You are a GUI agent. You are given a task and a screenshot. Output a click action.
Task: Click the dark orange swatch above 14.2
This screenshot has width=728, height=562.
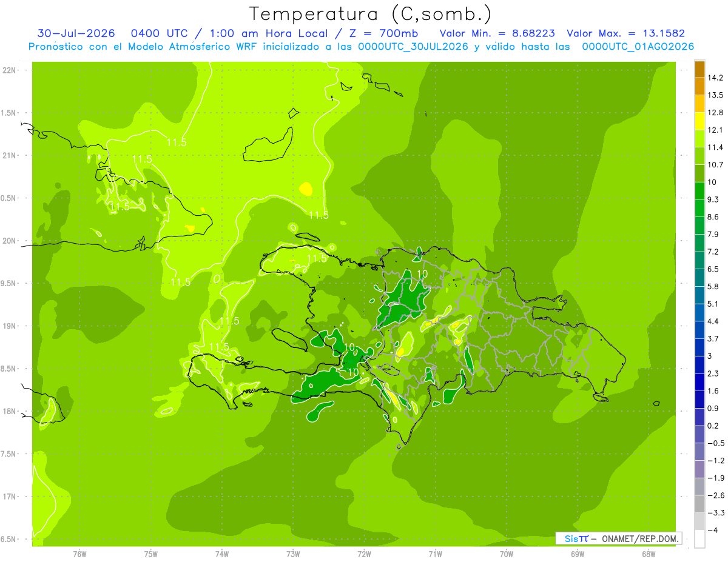(x=699, y=69)
